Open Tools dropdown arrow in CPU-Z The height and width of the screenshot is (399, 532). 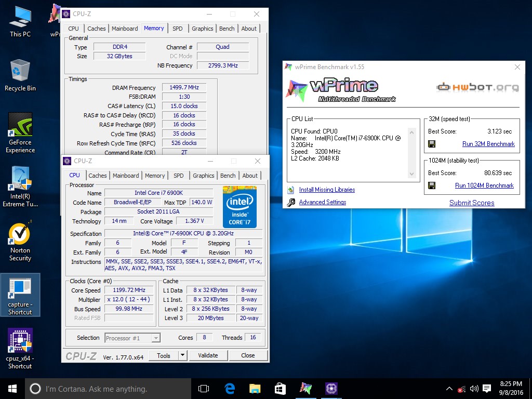182,355
